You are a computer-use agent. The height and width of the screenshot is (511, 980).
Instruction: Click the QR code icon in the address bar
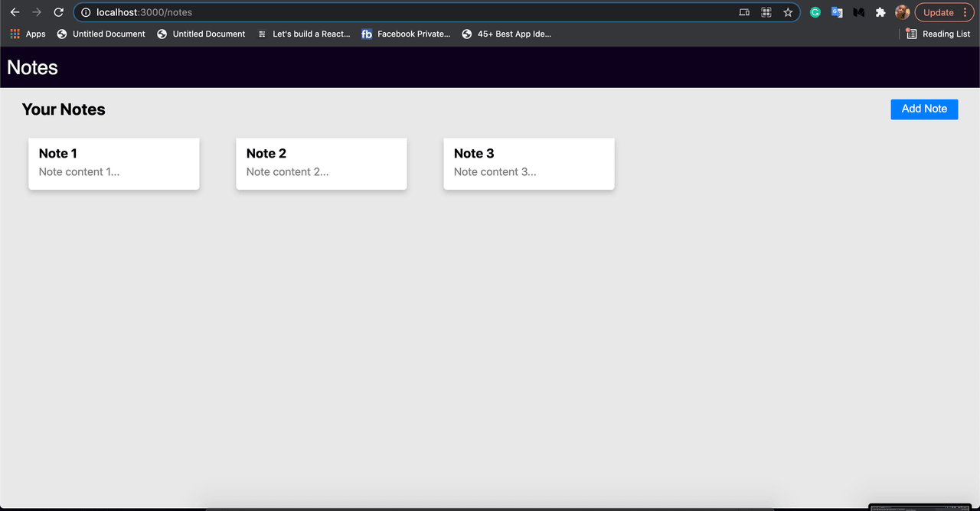tap(766, 12)
